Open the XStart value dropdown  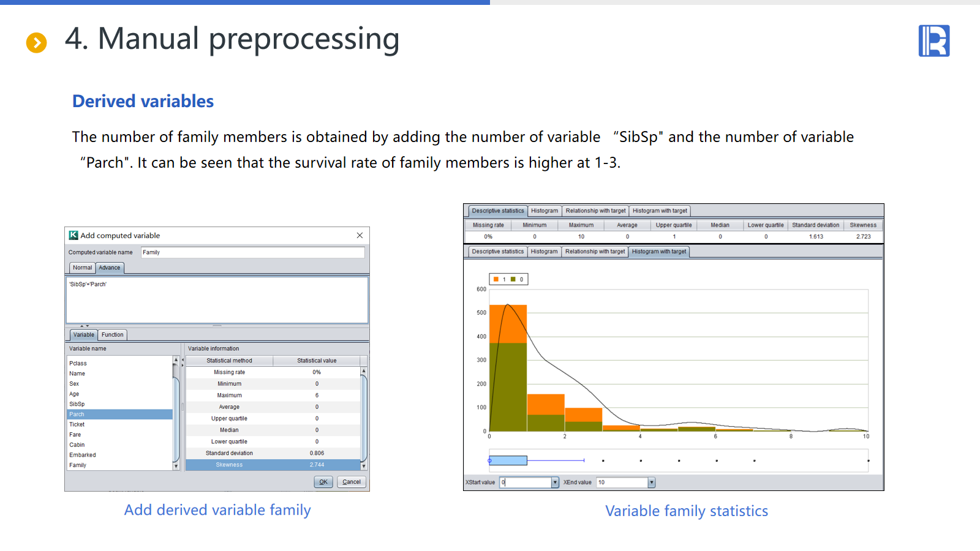coord(555,482)
